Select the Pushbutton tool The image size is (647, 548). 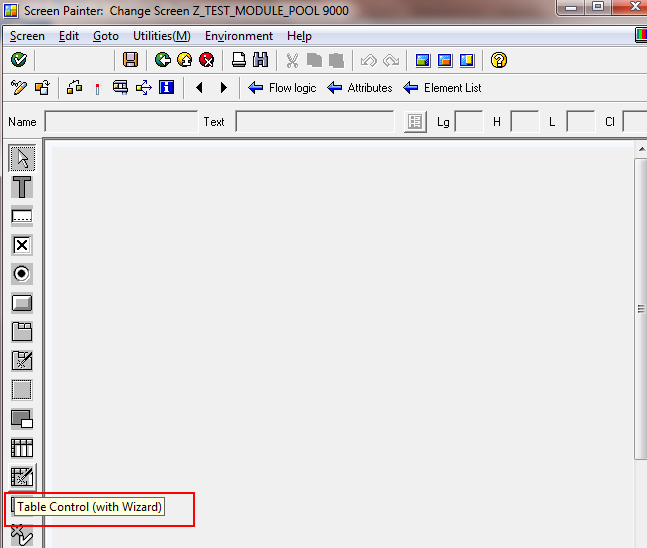(x=22, y=303)
